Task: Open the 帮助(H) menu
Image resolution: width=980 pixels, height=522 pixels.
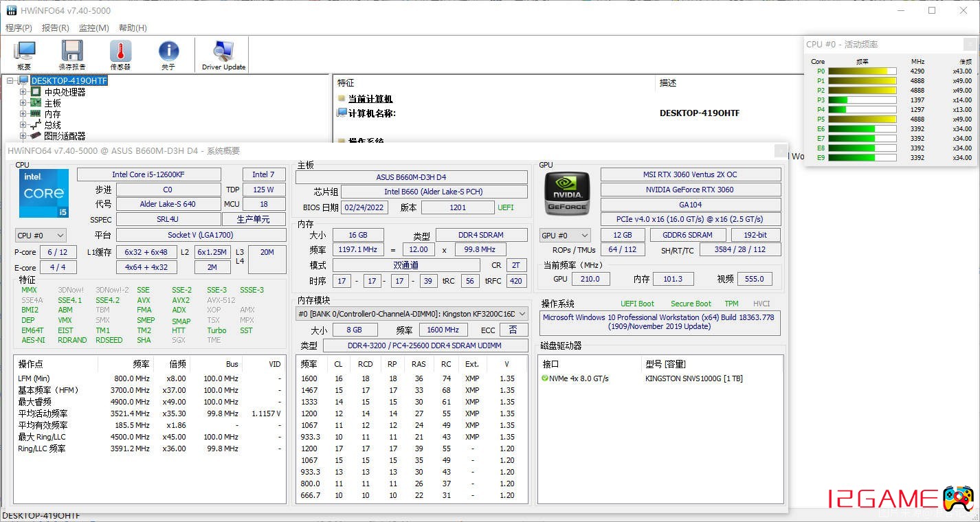Action: coord(133,28)
